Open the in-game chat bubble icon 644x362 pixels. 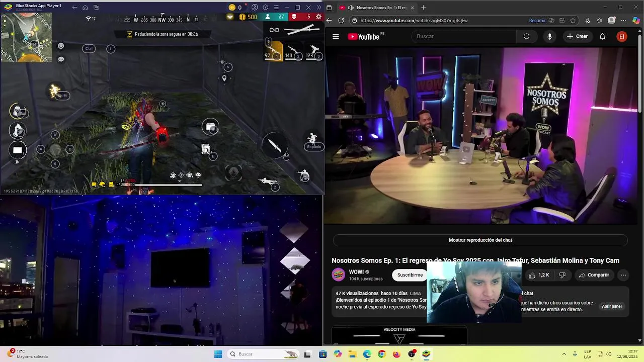click(x=61, y=59)
